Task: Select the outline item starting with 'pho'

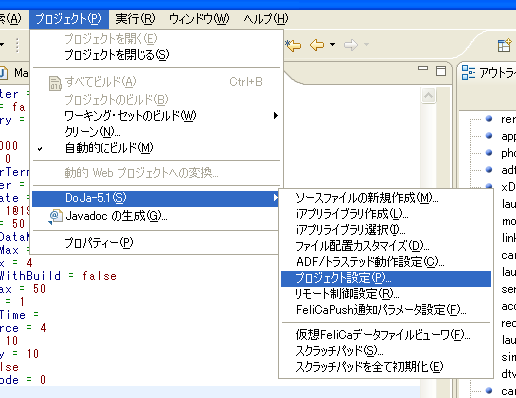Action: [508, 153]
